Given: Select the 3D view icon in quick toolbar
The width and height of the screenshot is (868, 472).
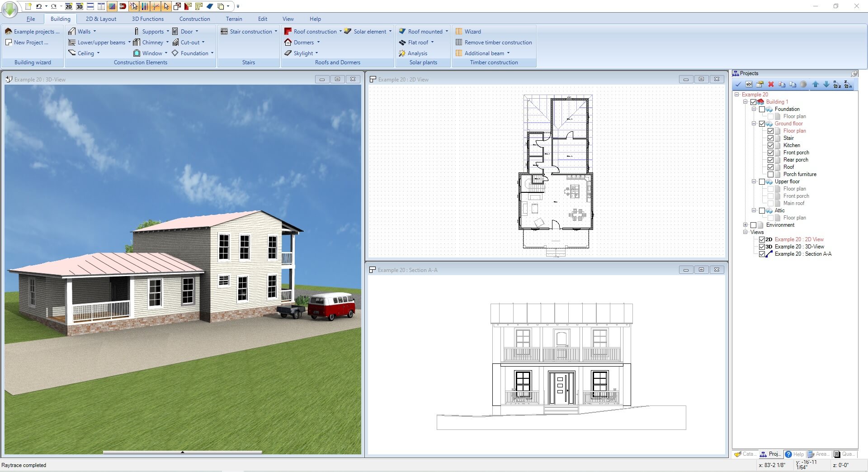Looking at the screenshot, I should (79, 7).
